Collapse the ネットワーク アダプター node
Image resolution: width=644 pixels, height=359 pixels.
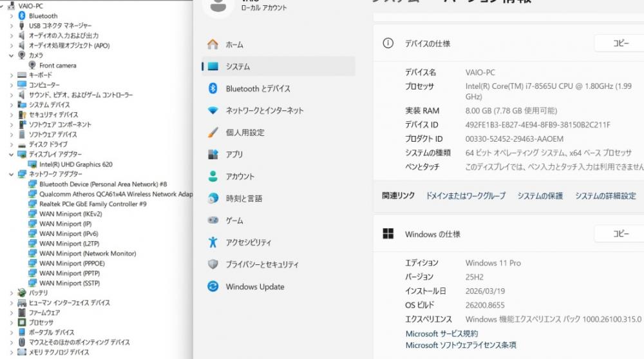(12, 174)
